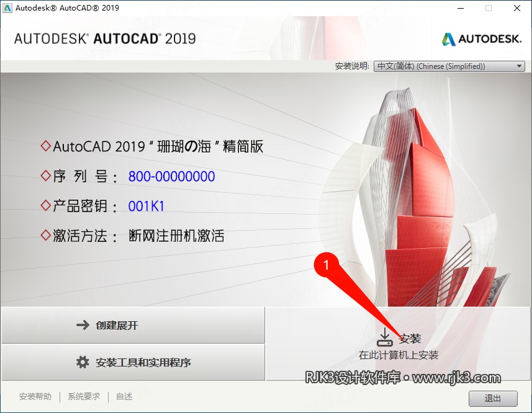
Task: Click the 断网注册机激活 activation text
Action: tap(176, 236)
